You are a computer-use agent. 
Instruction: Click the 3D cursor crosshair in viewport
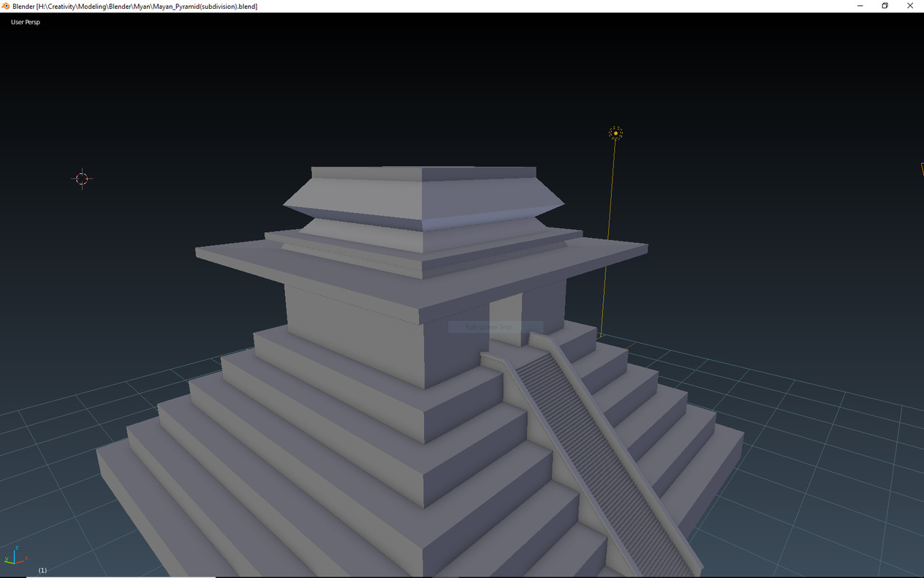point(82,179)
